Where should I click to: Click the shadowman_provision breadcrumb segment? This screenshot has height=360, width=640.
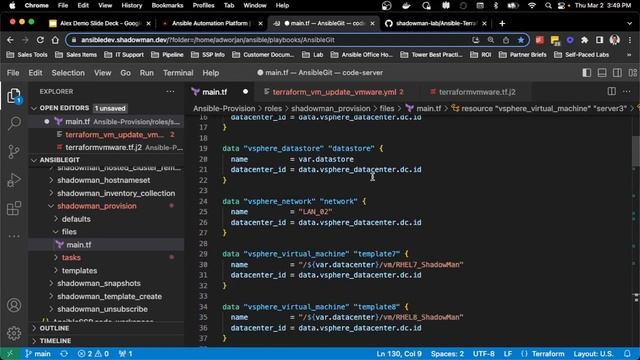coord(331,108)
